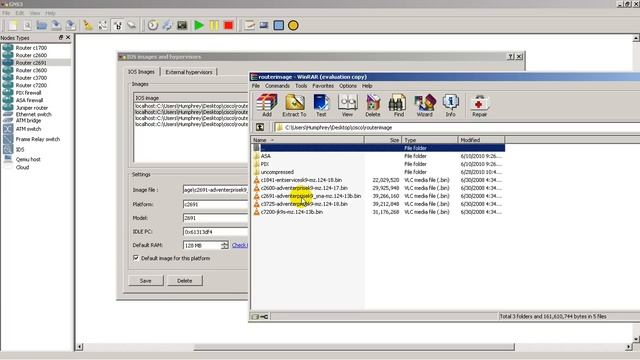
Task: Select Router c3600 in Nodes Types
Action: (x=31, y=70)
